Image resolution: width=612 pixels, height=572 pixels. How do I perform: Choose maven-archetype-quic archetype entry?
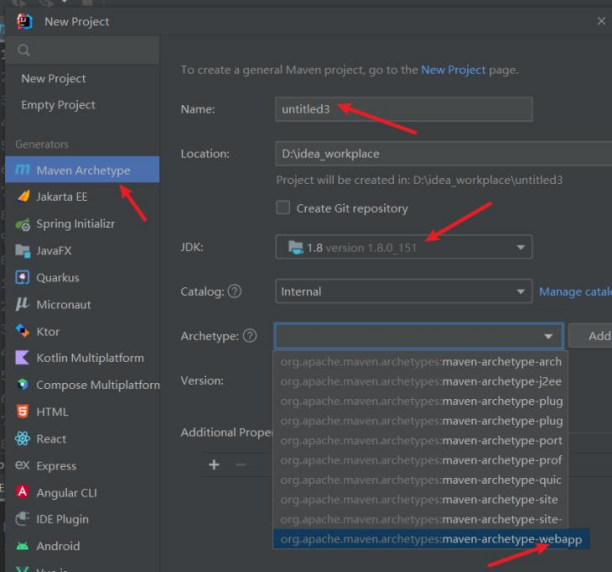coord(421,480)
